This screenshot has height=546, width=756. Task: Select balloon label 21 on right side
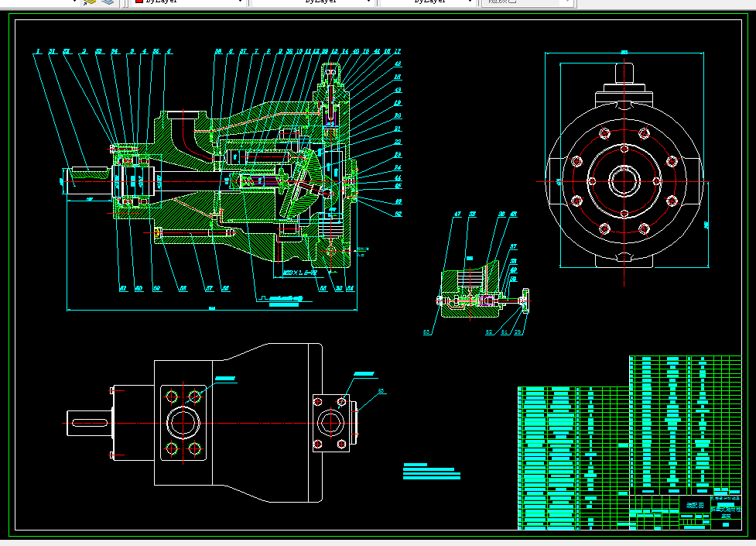398,129
